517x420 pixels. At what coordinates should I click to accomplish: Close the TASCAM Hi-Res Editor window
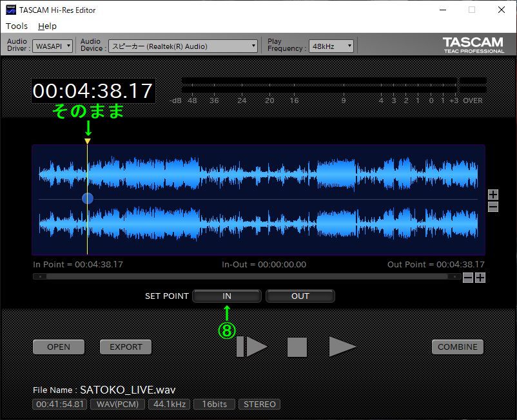click(x=501, y=10)
